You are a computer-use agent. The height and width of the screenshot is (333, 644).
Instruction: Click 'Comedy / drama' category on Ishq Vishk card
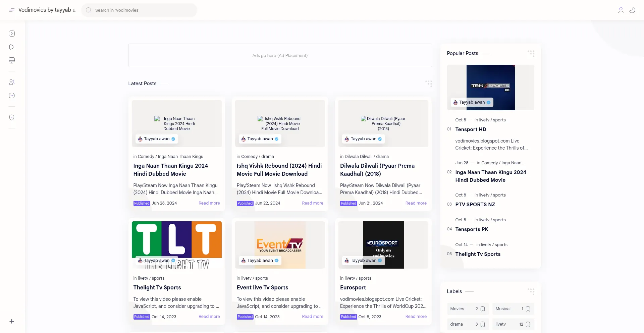coord(258,157)
